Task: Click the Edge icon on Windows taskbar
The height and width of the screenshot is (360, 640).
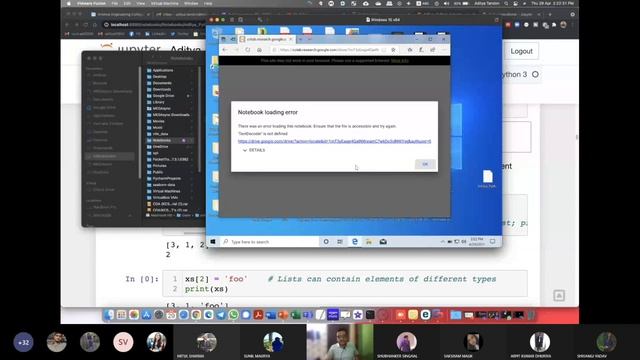Action: [355, 242]
